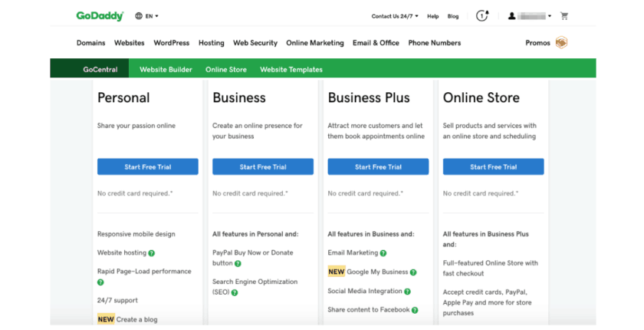Click help icon next to Share content to Facebook

tap(415, 310)
